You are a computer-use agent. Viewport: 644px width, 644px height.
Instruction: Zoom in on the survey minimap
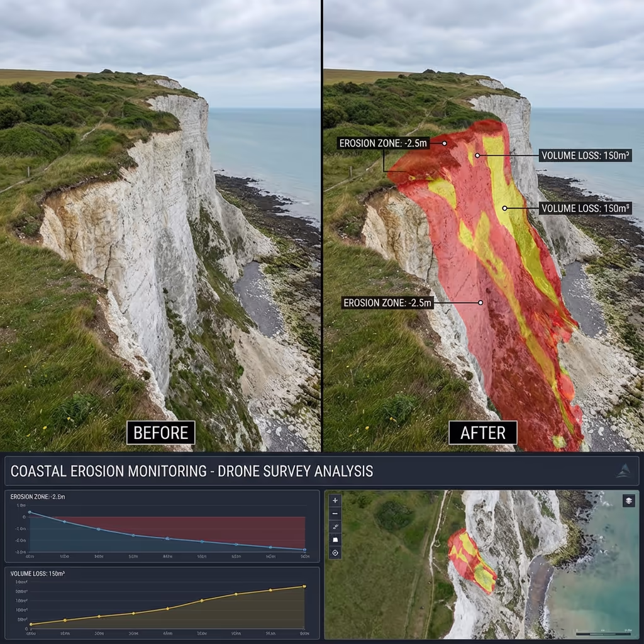pos(335,500)
